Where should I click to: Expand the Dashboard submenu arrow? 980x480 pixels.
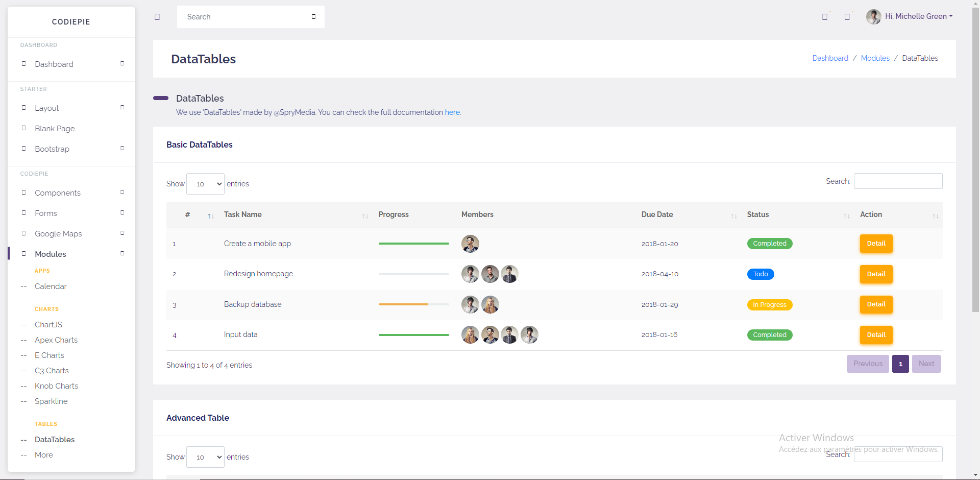122,64
